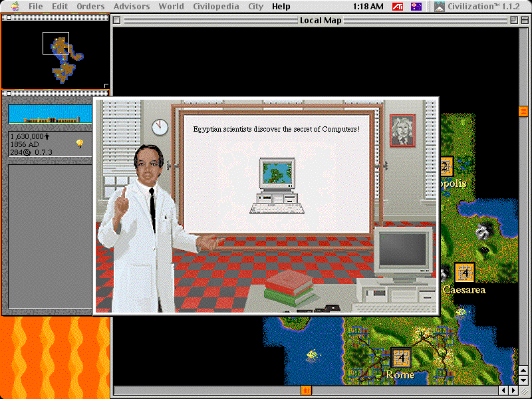Click the framed portrait on the wall
Image resolution: width=532 pixels, height=399 pixels.
pyautogui.click(x=402, y=130)
